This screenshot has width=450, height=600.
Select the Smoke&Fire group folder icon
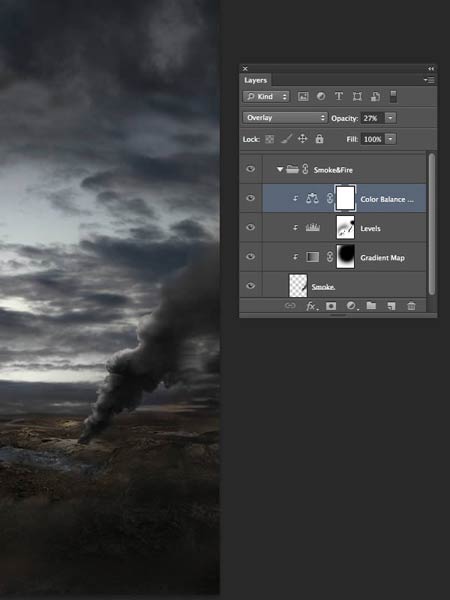click(292, 169)
